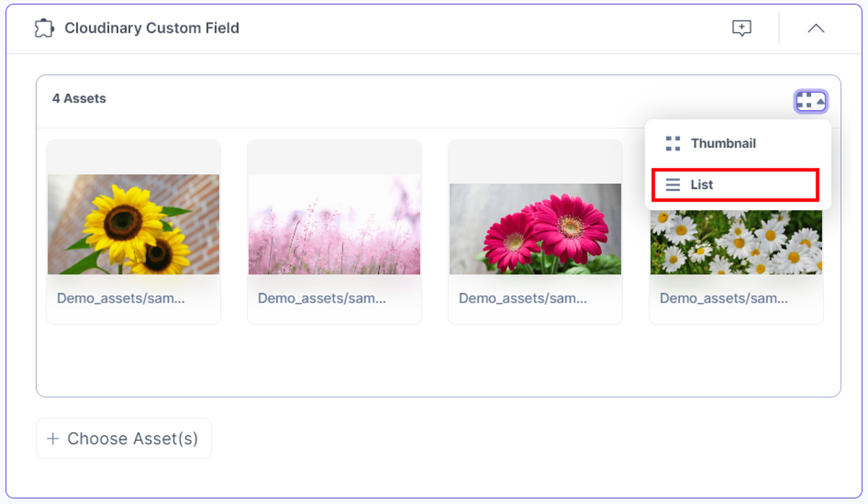Select the List view option
The height and width of the screenshot is (504, 868).
(735, 185)
